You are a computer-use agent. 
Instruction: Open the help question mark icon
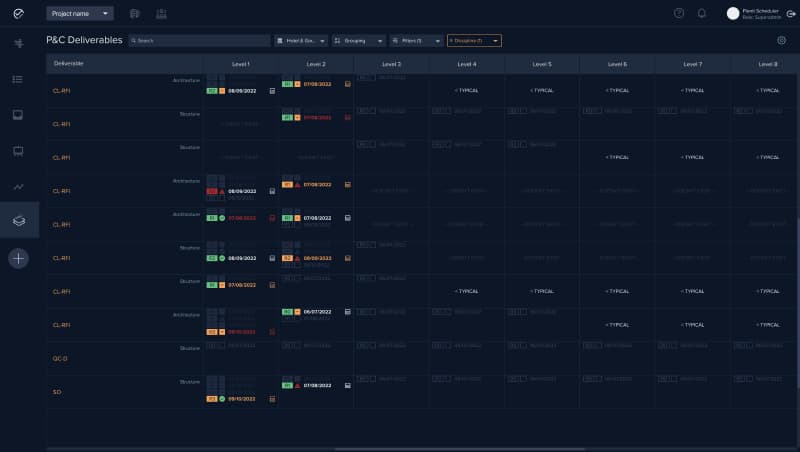pos(679,13)
